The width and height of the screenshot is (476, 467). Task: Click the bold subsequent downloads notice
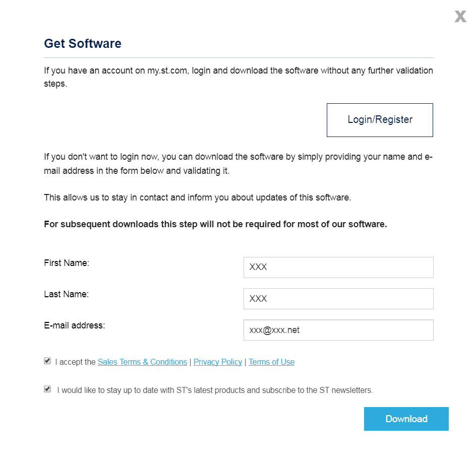(x=215, y=224)
